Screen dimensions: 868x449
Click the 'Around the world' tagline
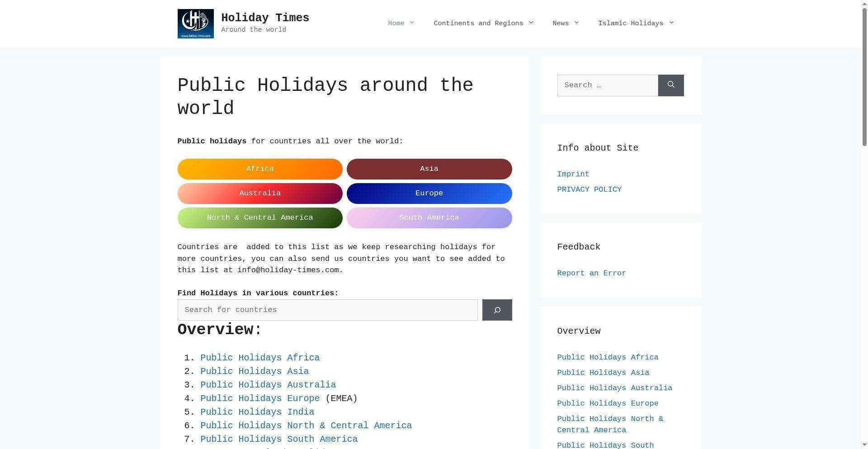pyautogui.click(x=254, y=30)
